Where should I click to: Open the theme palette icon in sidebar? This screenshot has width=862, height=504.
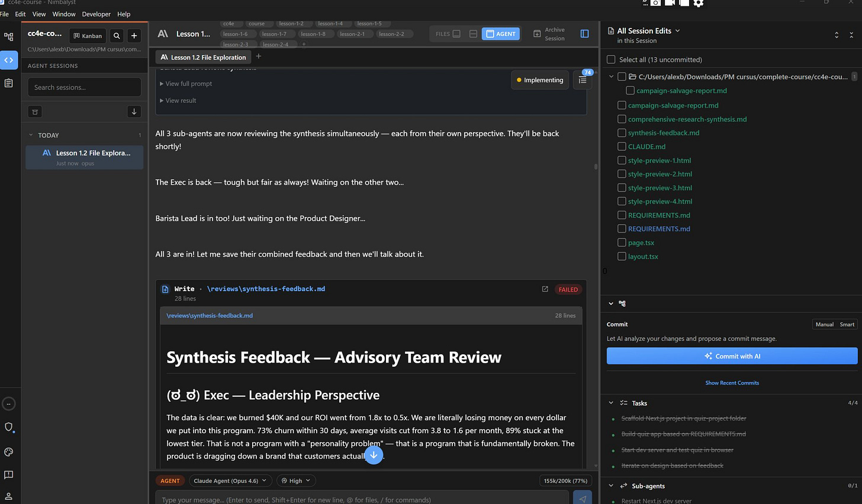(8, 452)
